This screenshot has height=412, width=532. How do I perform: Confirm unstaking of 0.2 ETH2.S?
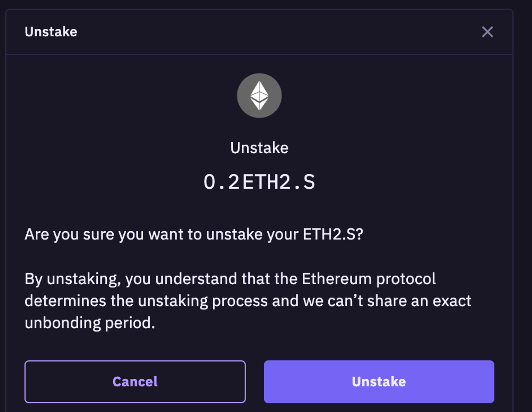pos(379,382)
